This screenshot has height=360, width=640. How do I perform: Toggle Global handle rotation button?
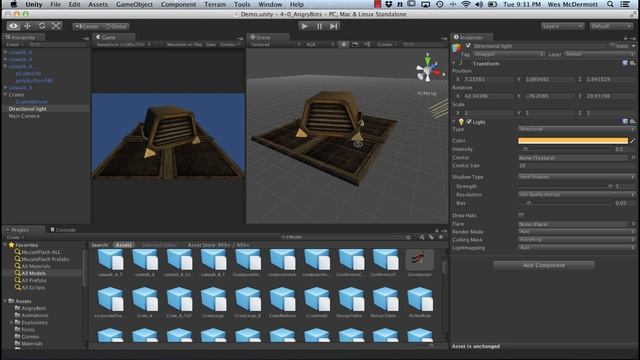pyautogui.click(x=116, y=27)
